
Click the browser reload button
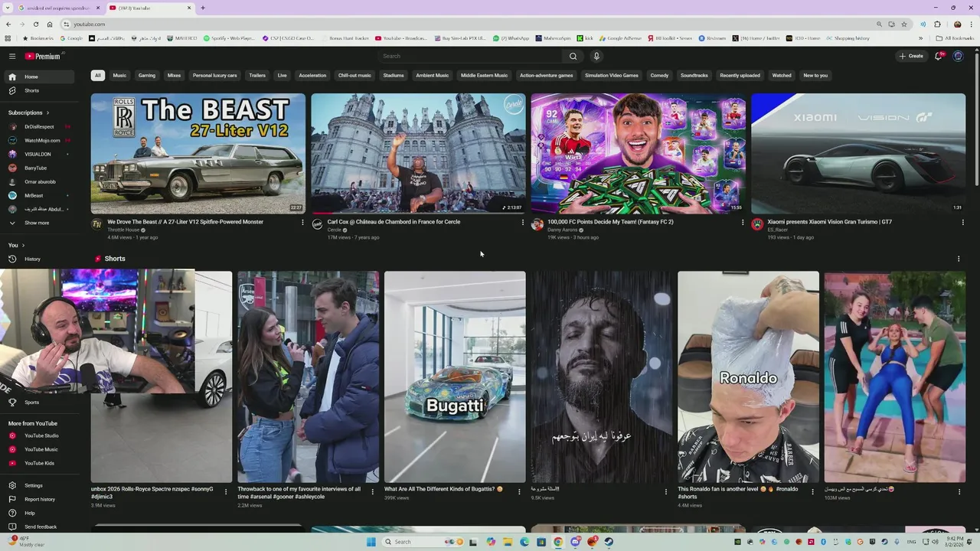(35, 24)
